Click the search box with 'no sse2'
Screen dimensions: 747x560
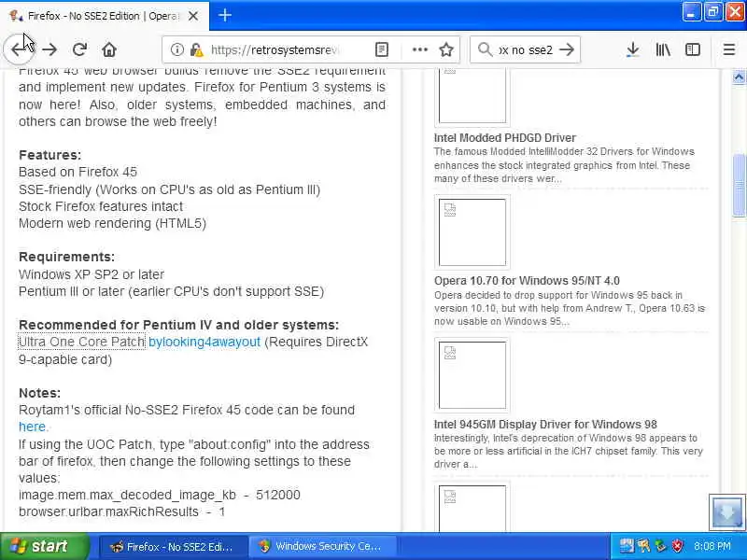click(x=526, y=49)
